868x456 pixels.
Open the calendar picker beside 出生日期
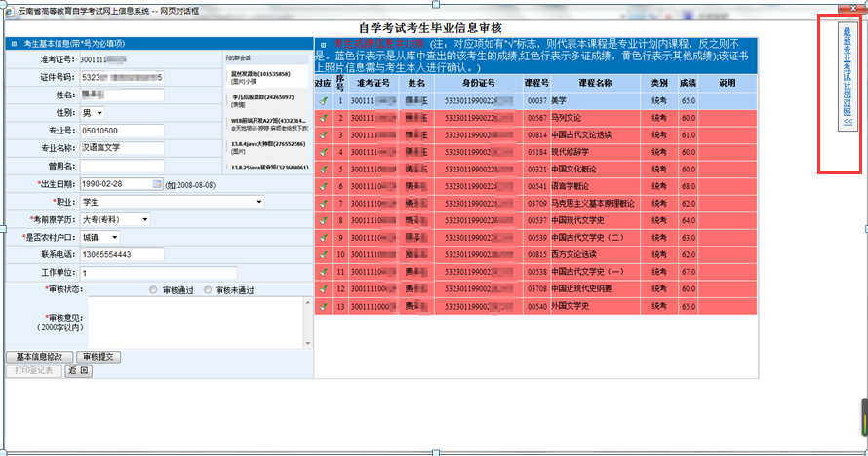157,184
